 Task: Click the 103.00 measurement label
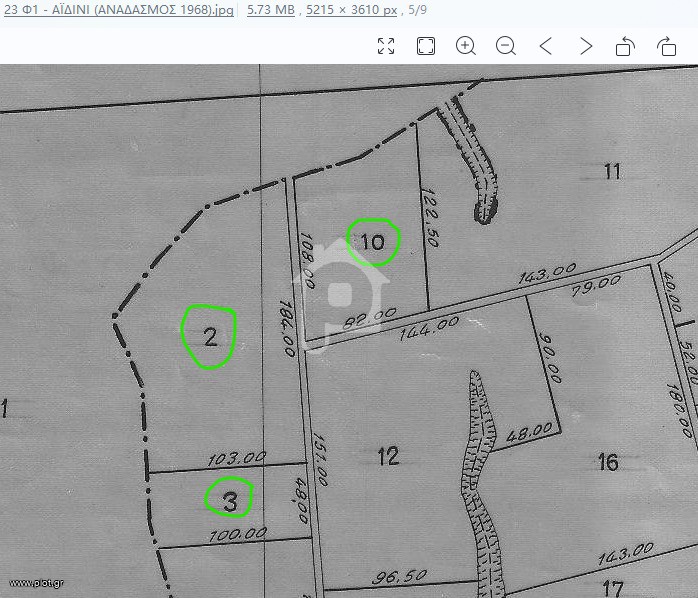(237, 459)
